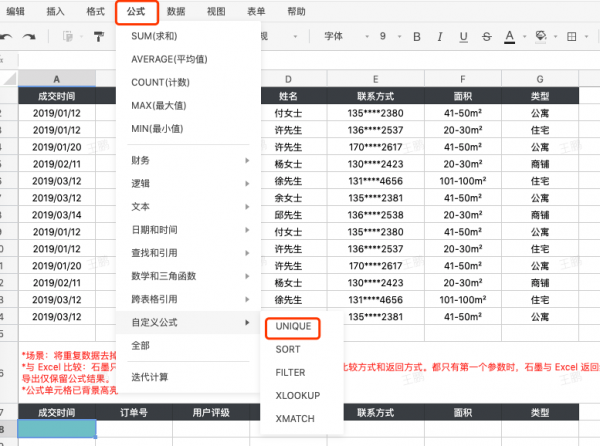The height and width of the screenshot is (446, 600).
Task: Expand the 日期和时间 formula submenu
Action: (188, 230)
